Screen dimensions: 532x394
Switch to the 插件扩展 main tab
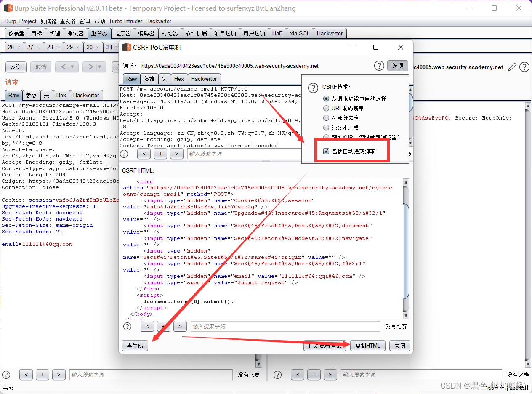196,33
